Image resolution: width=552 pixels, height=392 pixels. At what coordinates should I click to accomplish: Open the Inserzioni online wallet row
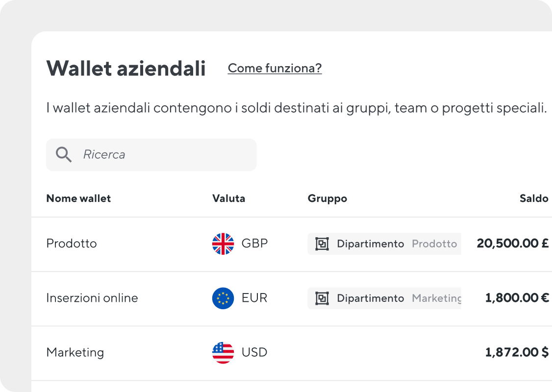pyautogui.click(x=292, y=298)
